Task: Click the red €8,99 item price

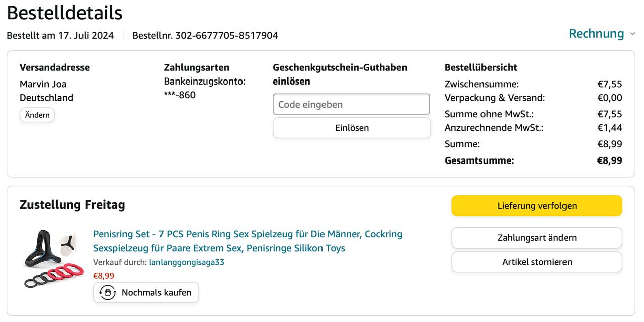Action: pyautogui.click(x=104, y=276)
